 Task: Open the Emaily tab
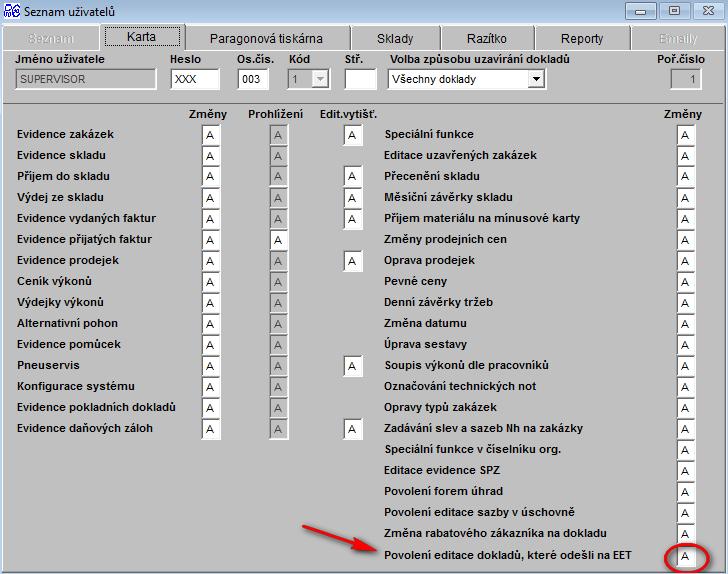click(678, 39)
